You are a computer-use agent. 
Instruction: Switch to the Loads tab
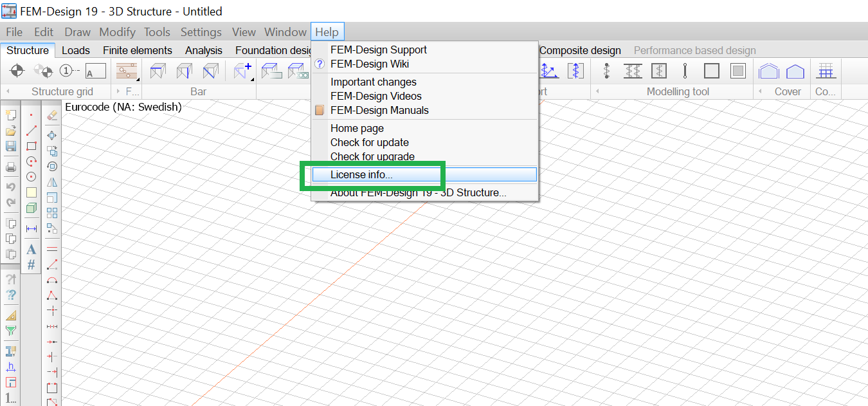[x=76, y=50]
